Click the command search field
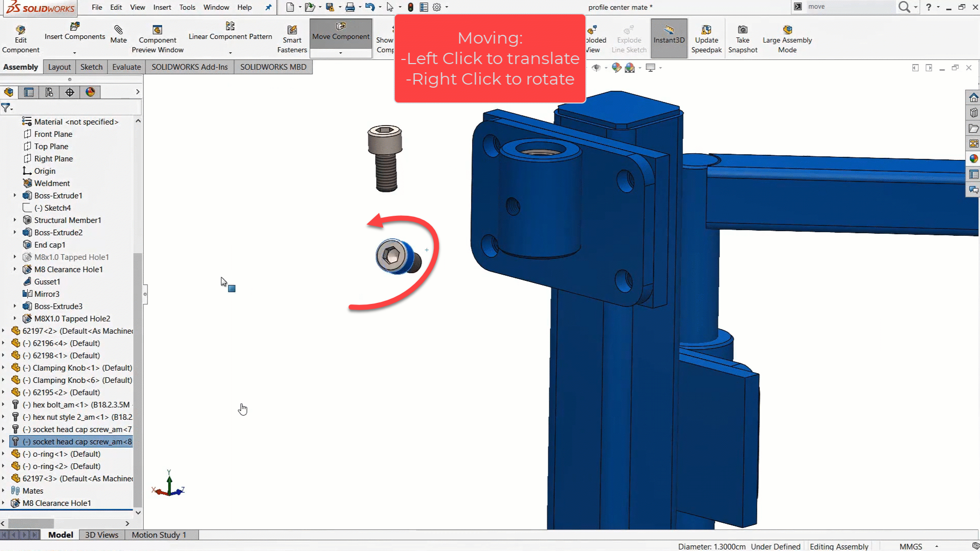980x551 pixels. [x=850, y=7]
